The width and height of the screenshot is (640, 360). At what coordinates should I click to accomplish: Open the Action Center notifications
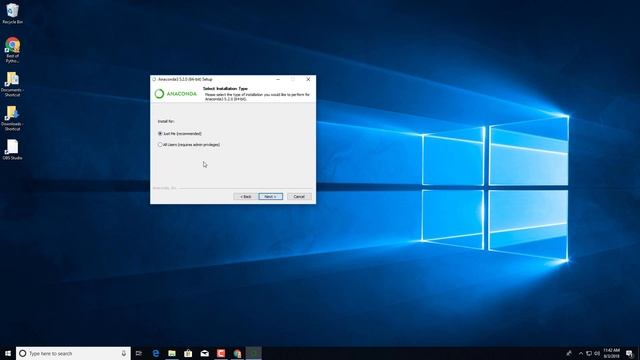point(630,353)
